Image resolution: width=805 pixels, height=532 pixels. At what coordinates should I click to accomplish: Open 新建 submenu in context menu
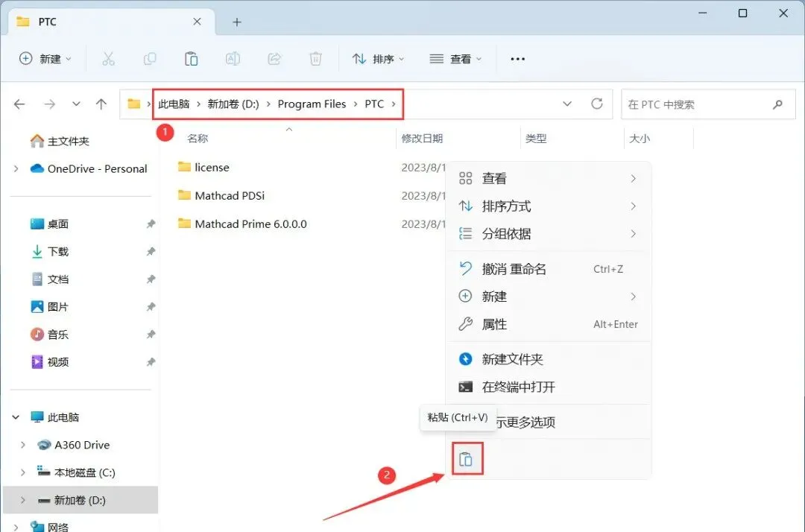click(549, 297)
